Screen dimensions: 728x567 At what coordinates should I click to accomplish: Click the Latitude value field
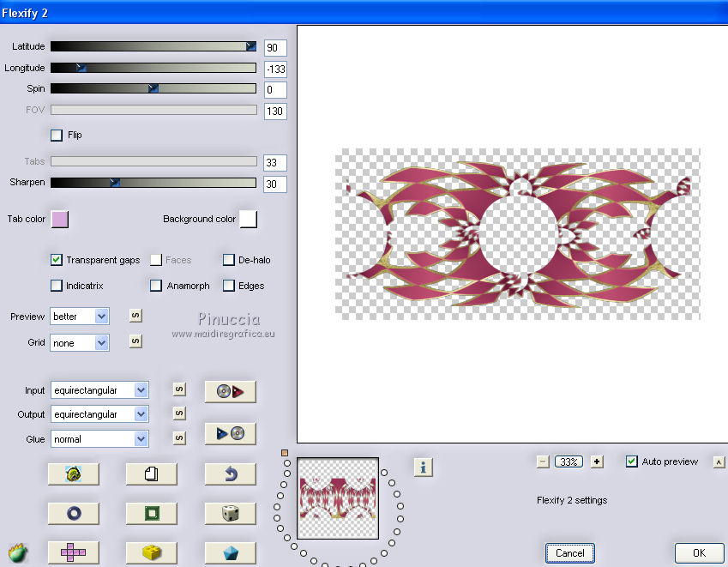(275, 48)
